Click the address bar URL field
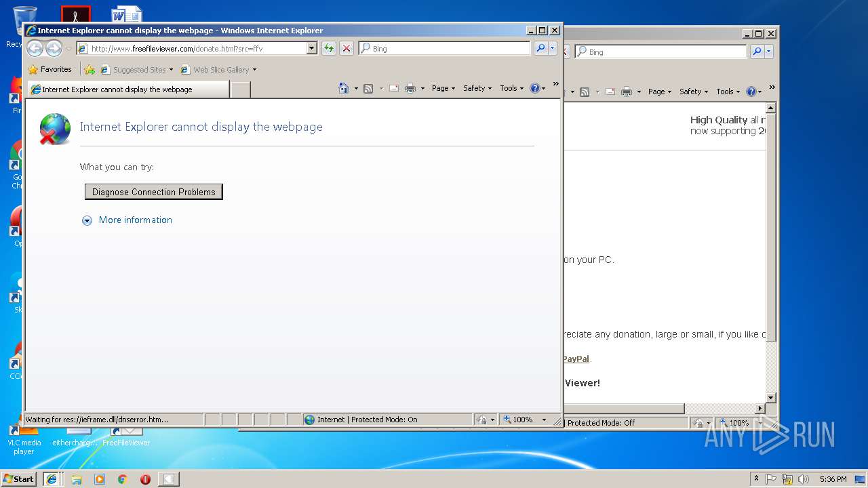This screenshot has width=868, height=488. coord(197,48)
